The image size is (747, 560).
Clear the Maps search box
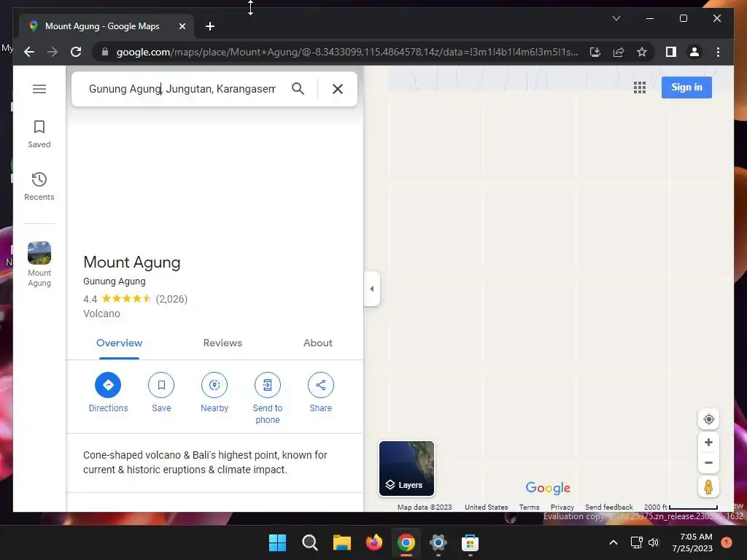pyautogui.click(x=337, y=88)
